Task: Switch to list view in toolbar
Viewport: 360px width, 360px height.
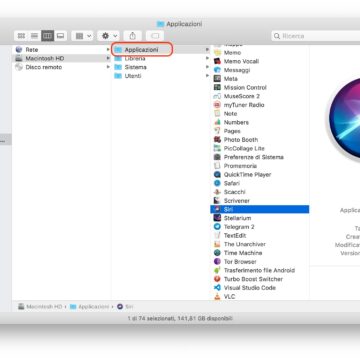Action: (34, 36)
